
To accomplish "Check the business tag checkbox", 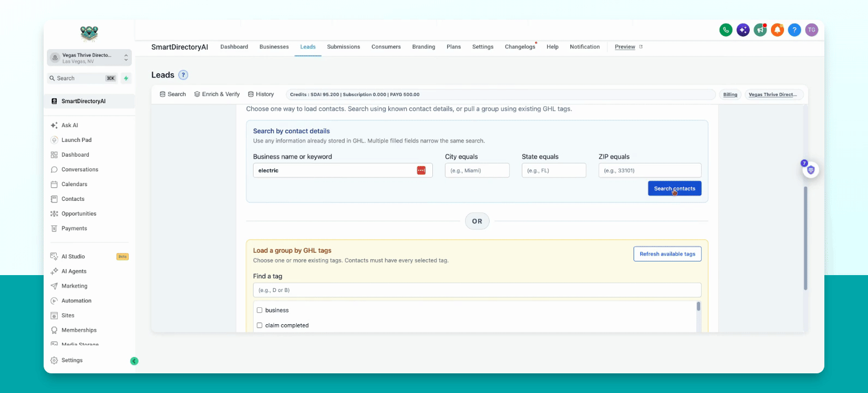I will pos(260,310).
